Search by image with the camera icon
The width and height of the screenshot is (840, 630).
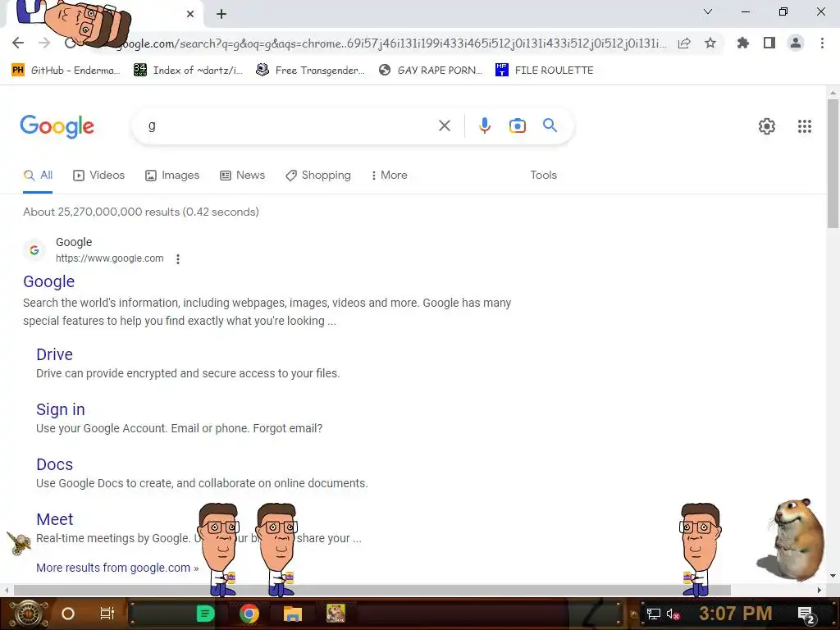pos(517,126)
